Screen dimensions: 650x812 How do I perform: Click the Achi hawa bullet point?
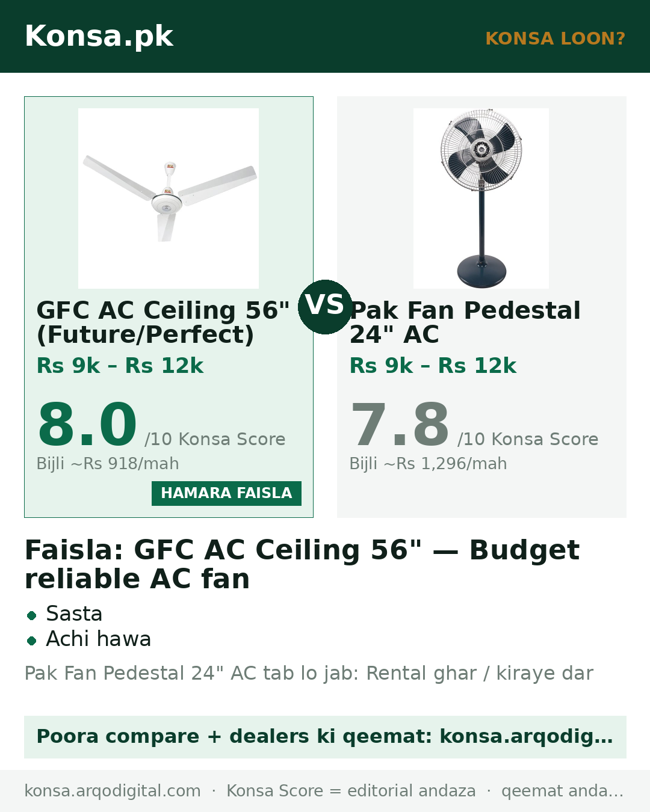tap(98, 639)
